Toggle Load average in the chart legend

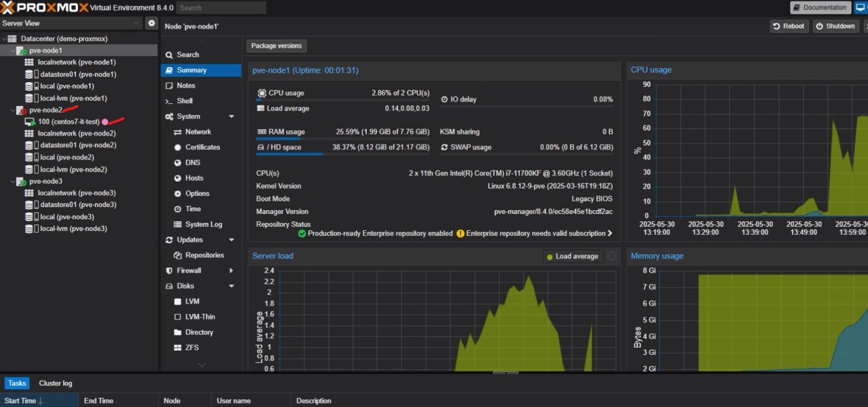pyautogui.click(x=571, y=256)
